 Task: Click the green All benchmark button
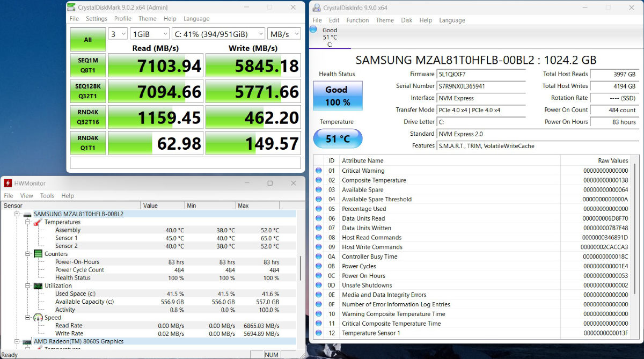tap(88, 39)
